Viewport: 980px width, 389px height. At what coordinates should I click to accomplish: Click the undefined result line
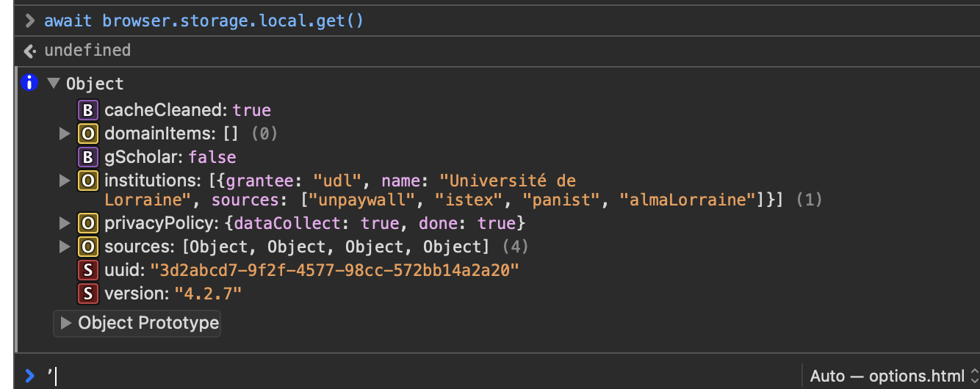pos(87,50)
